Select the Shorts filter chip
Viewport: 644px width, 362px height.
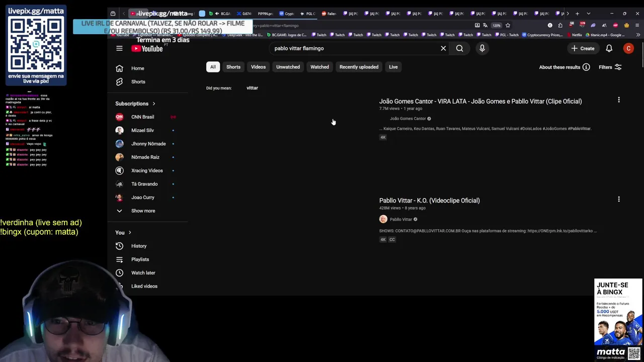pyautogui.click(x=233, y=67)
